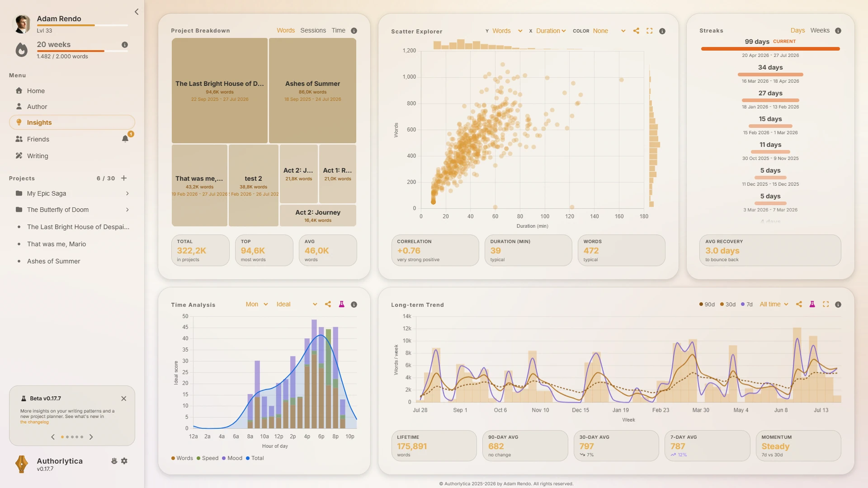868x488 pixels.
Task: Open the Mon day dropdown
Action: coord(257,304)
